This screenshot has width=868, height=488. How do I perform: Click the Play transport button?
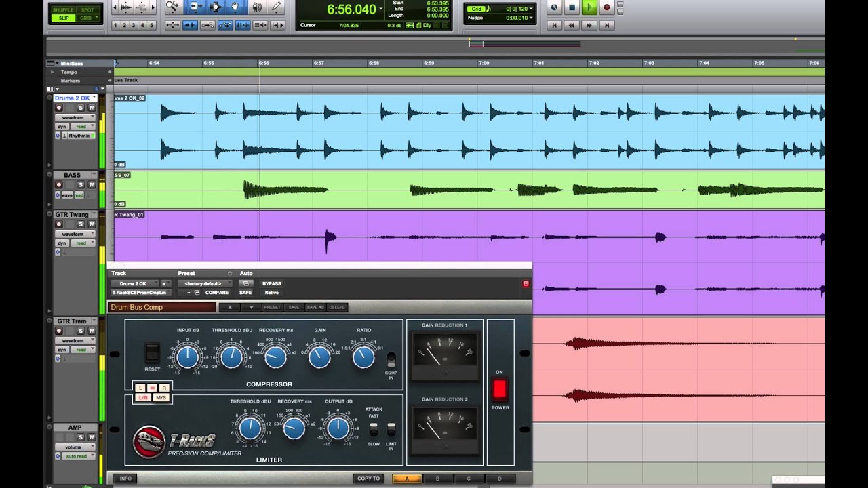[589, 7]
